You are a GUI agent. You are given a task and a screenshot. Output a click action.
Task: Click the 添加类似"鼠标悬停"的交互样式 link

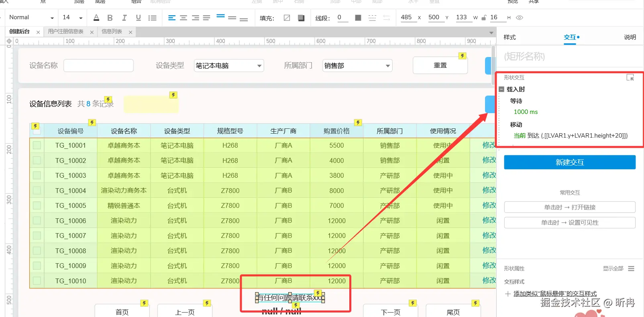(x=555, y=294)
